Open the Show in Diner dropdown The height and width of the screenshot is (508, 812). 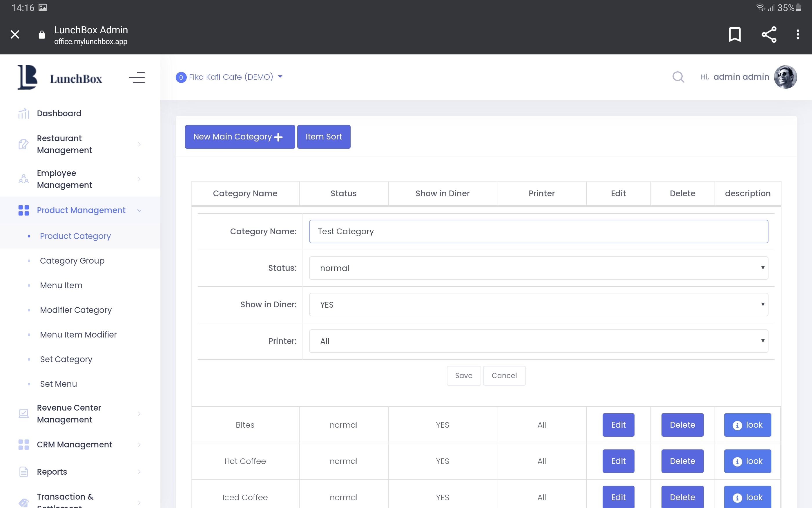[x=538, y=305]
